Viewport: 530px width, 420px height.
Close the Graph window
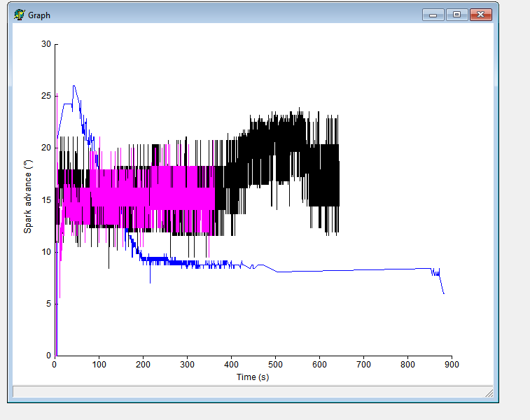point(481,15)
